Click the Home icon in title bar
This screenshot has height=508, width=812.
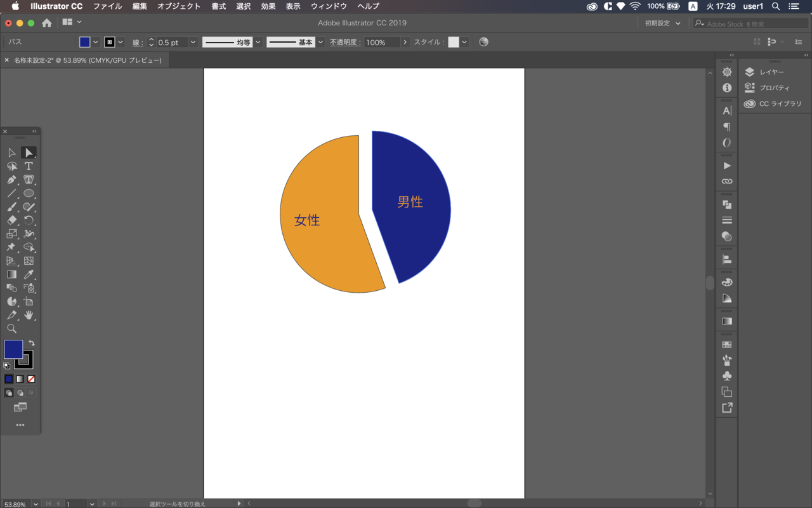pos(47,23)
